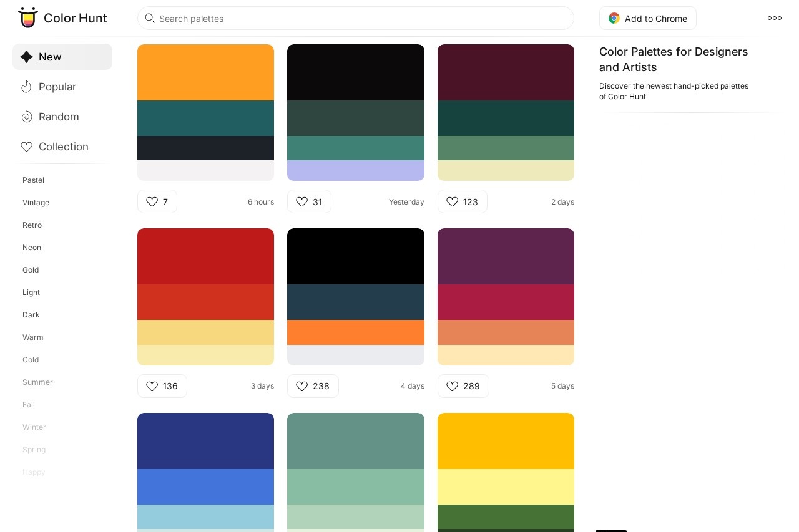Screen dimensions: 799x532
Task: Like the palette with 289 likes
Action: (463, 386)
